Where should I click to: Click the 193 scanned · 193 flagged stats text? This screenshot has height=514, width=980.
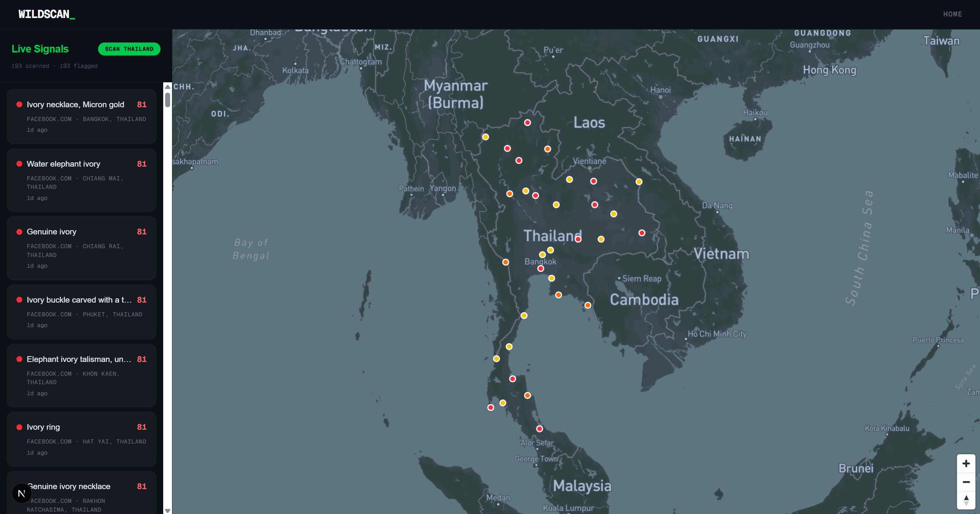pyautogui.click(x=54, y=66)
